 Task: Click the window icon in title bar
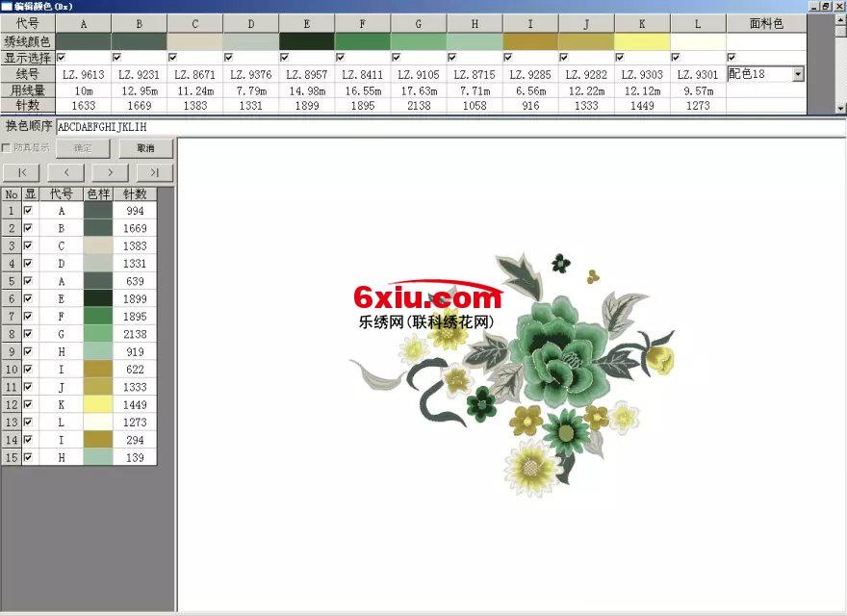tap(7, 6)
